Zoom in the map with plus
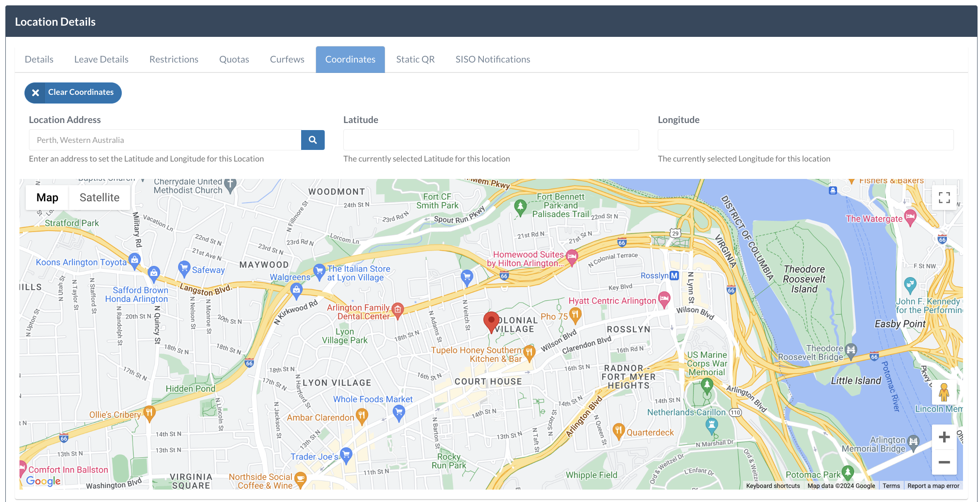This screenshot has height=502, width=980. (x=944, y=437)
